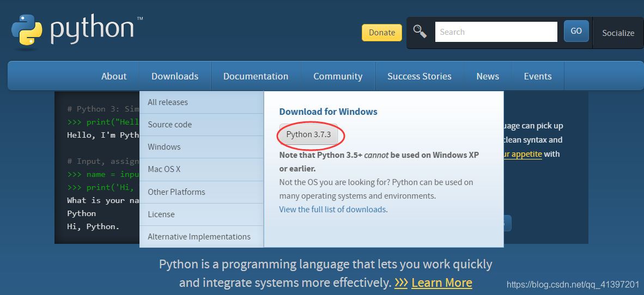The height and width of the screenshot is (295, 644).
Task: Select Other Platforms in Downloads submenu
Action: click(x=201, y=192)
